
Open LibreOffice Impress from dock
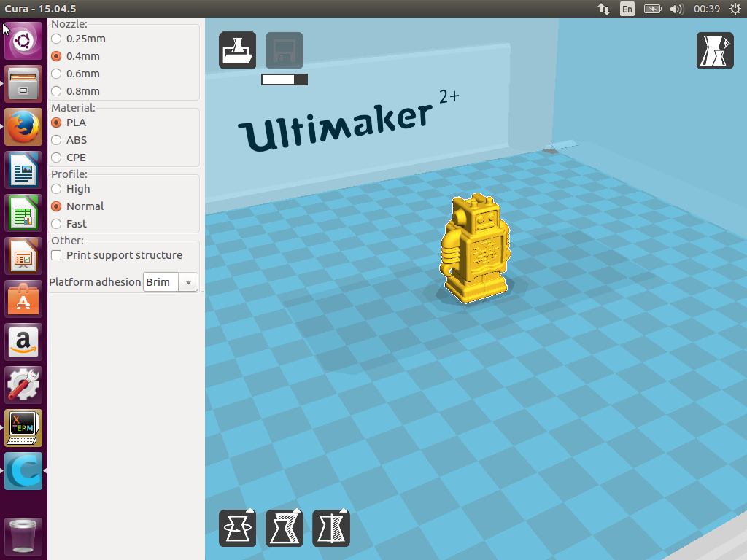(23, 256)
